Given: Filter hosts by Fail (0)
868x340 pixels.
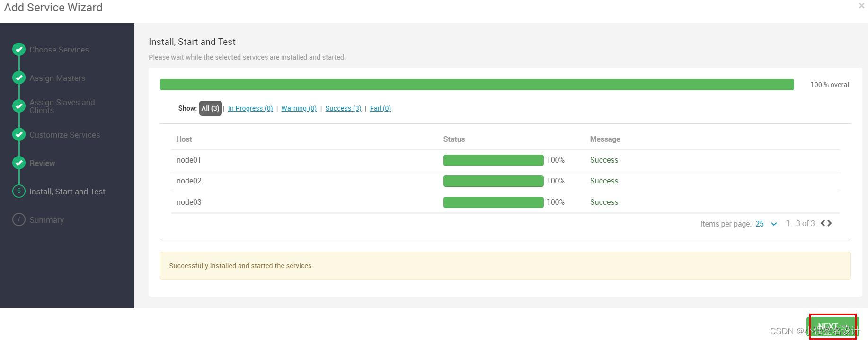Looking at the screenshot, I should 381,108.
